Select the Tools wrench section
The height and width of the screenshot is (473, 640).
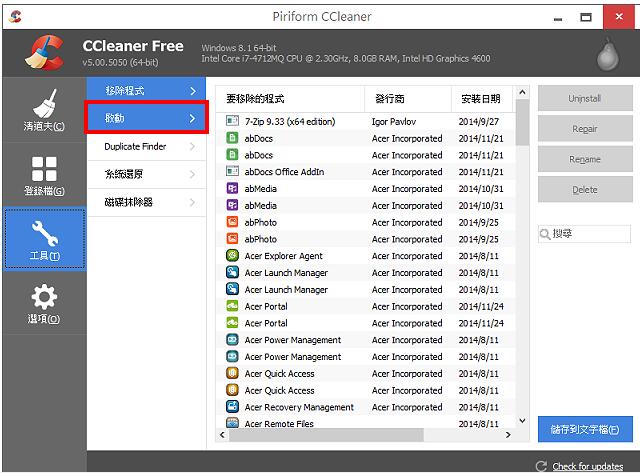[x=44, y=240]
